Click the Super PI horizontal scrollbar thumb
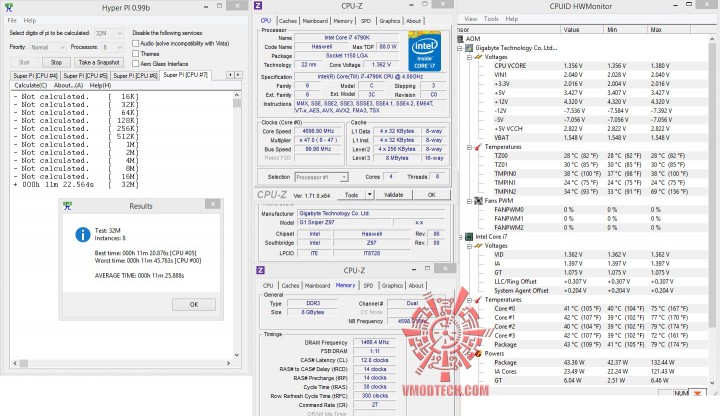This screenshot has height=416, width=720. tap(23, 363)
